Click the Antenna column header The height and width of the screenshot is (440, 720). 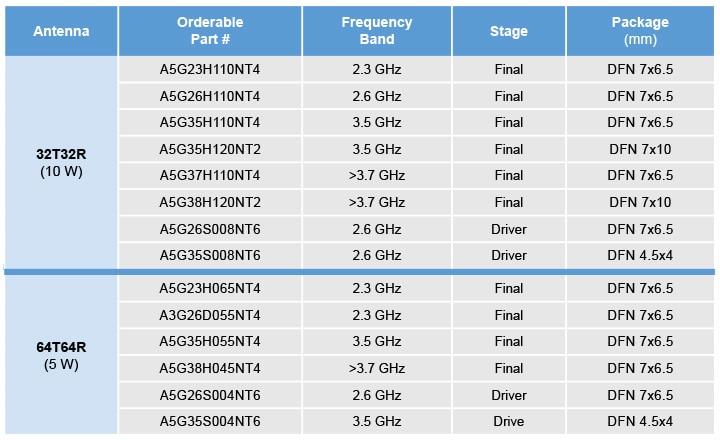pyautogui.click(x=61, y=31)
